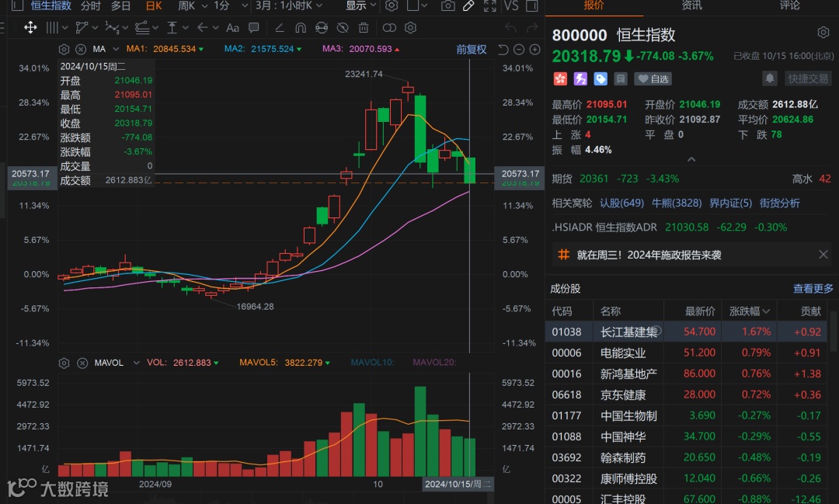839x504 pixels.
Task: Open the MA indicator type dropdown
Action: (116, 49)
